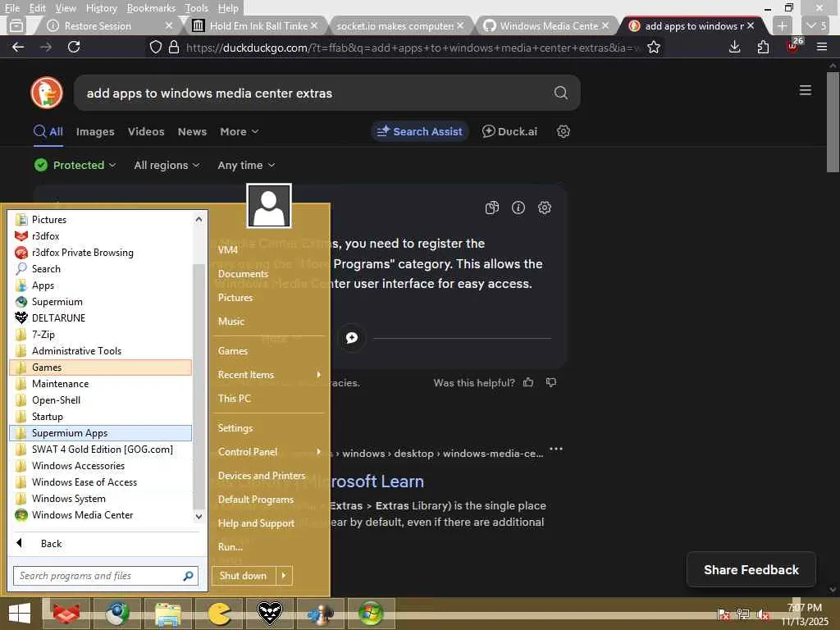Expand the Protected safe search dropdown
Viewport: 840px width, 630px height.
(75, 165)
